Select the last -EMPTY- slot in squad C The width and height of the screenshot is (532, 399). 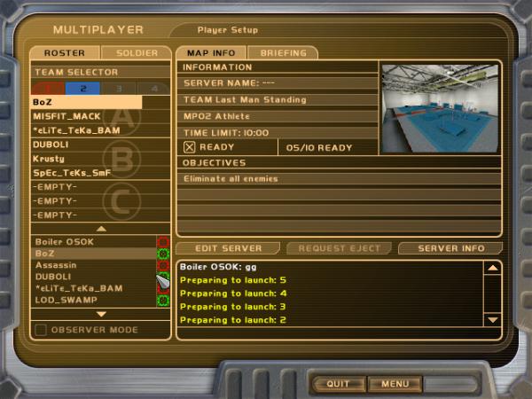(x=100, y=215)
